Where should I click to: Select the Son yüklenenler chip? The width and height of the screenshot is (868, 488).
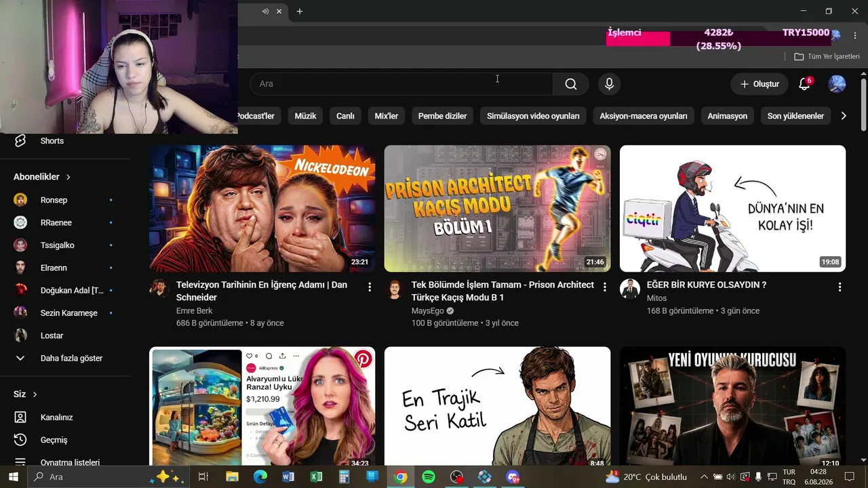coord(795,116)
